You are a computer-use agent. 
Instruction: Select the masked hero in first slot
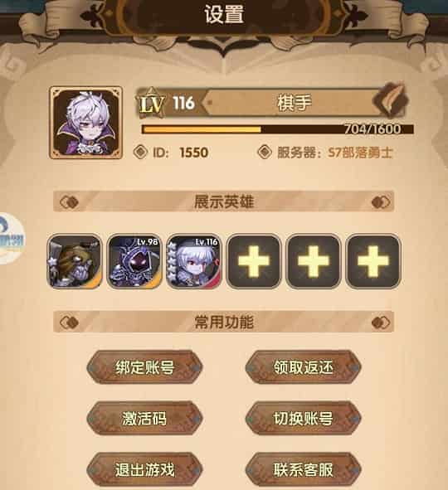point(75,261)
